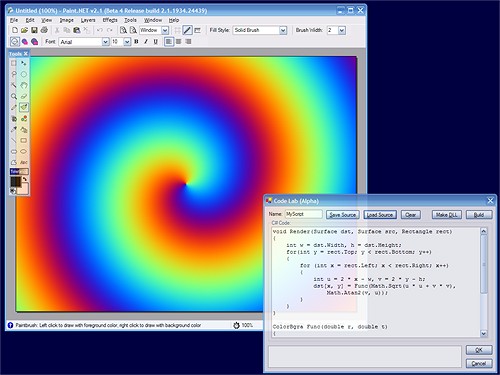Toggle Italic text formatting
This screenshot has height=375, width=500.
tap(146, 42)
